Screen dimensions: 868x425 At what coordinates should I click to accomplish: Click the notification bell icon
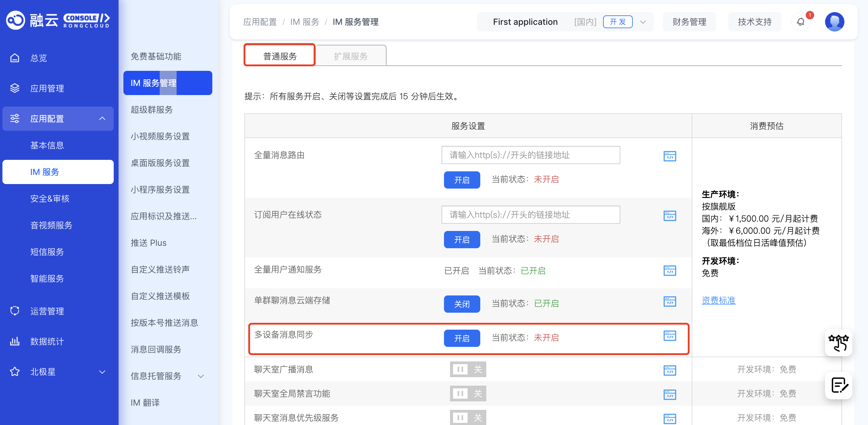click(x=801, y=22)
